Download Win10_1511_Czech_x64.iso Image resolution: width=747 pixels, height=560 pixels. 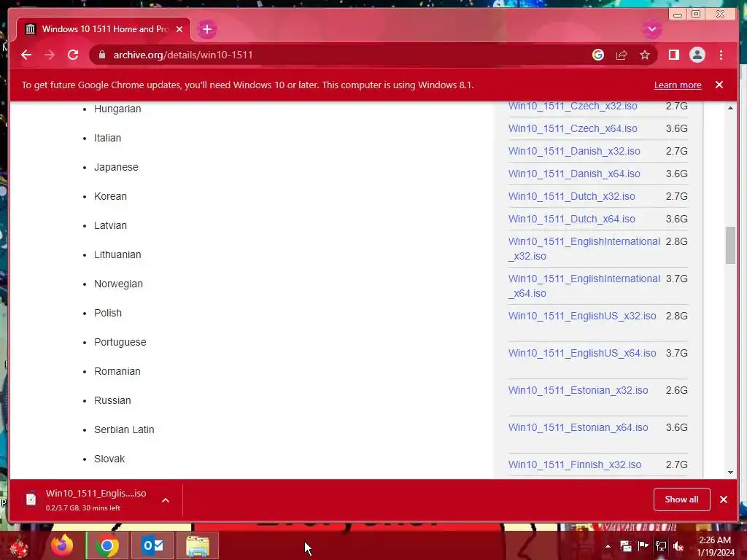click(x=572, y=128)
